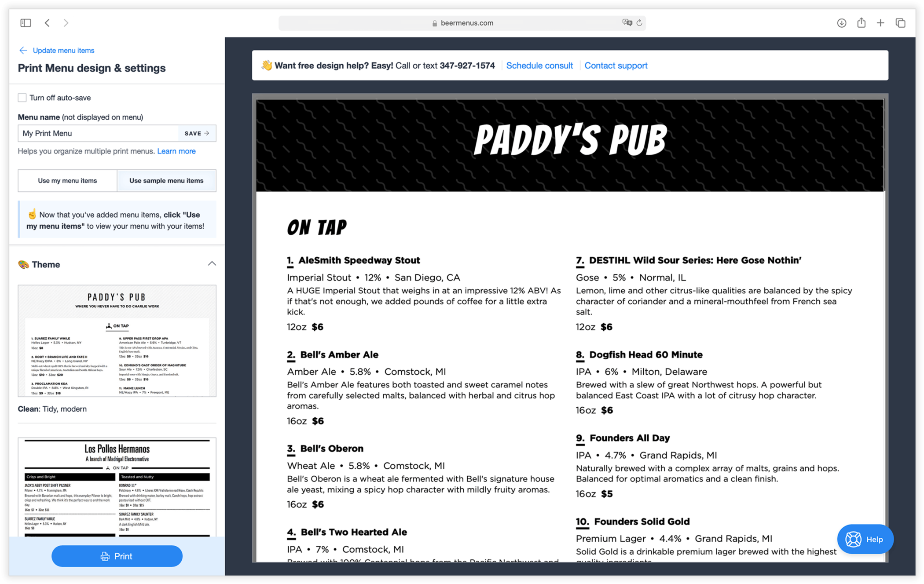Open a new tab with the plus icon

880,22
